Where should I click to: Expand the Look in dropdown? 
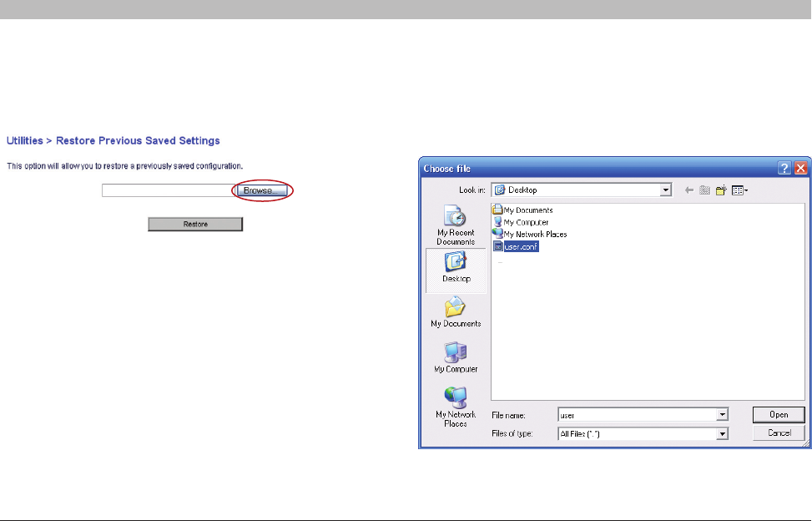pyautogui.click(x=666, y=190)
